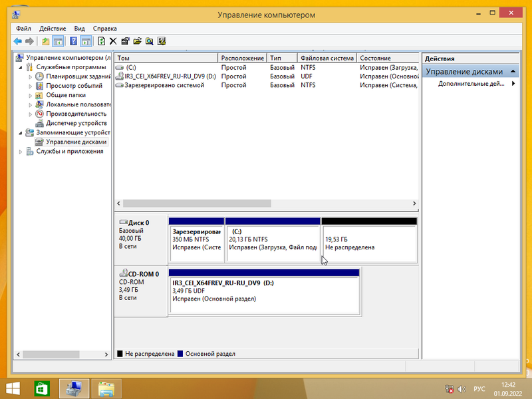Toggle show/hide console tree button

tap(58, 41)
